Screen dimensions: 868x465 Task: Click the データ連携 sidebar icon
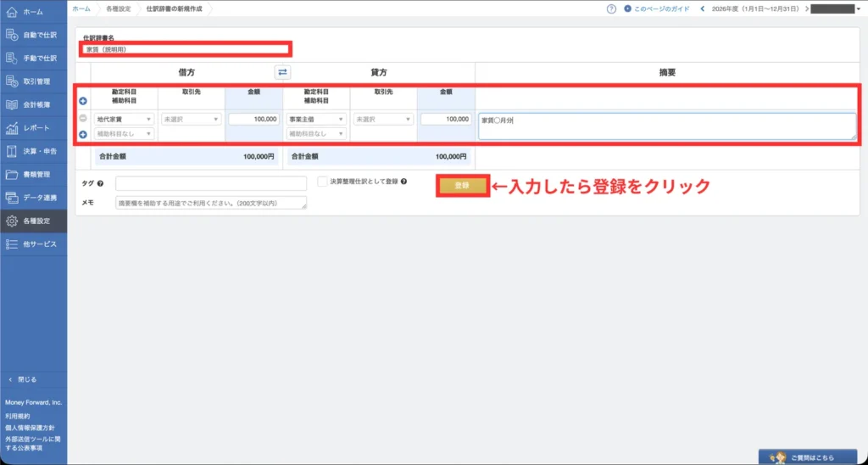[12, 198]
